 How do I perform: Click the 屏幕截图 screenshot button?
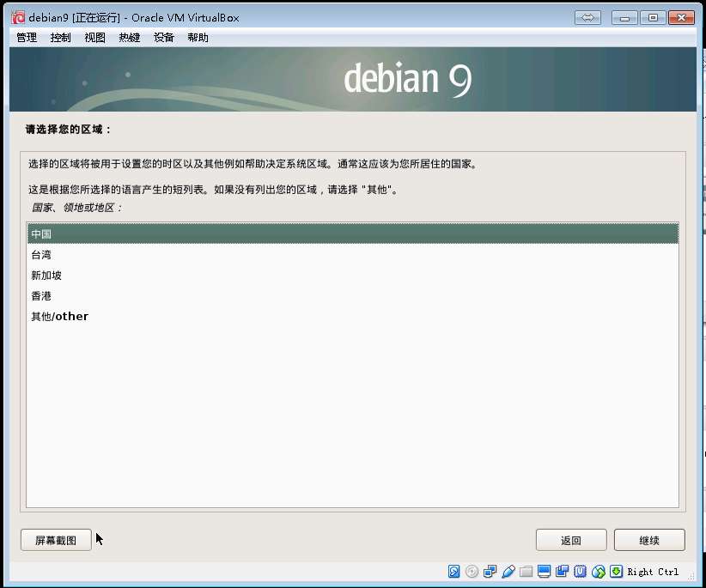(x=56, y=540)
